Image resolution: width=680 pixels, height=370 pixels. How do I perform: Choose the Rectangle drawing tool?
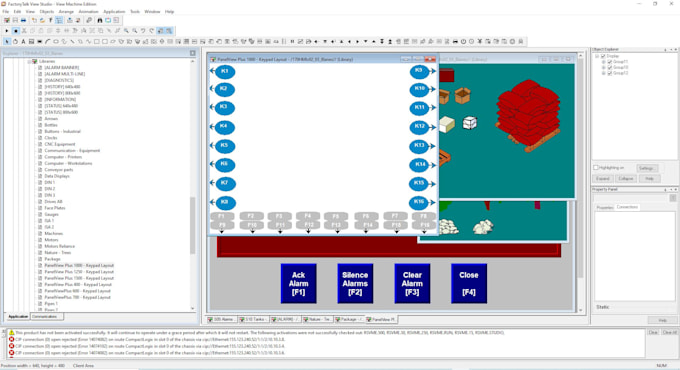pos(97,42)
